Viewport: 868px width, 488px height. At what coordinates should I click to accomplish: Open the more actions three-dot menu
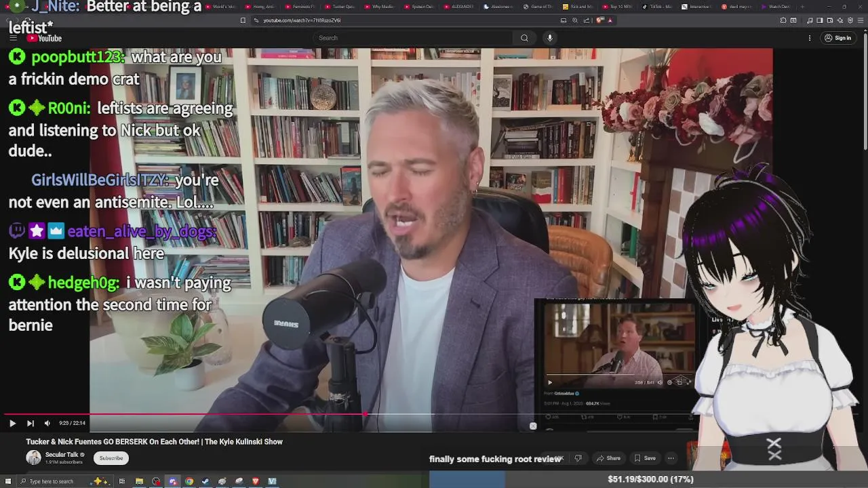tap(671, 458)
